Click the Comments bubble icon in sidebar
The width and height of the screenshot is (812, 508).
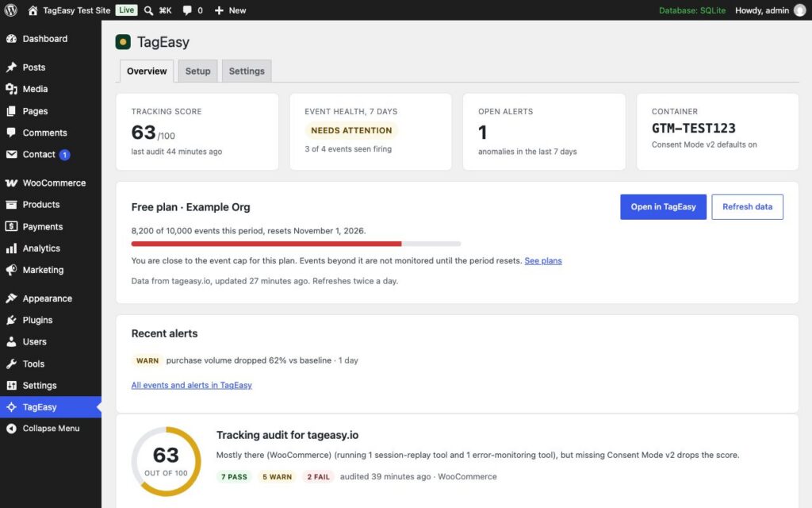pyautogui.click(x=11, y=133)
